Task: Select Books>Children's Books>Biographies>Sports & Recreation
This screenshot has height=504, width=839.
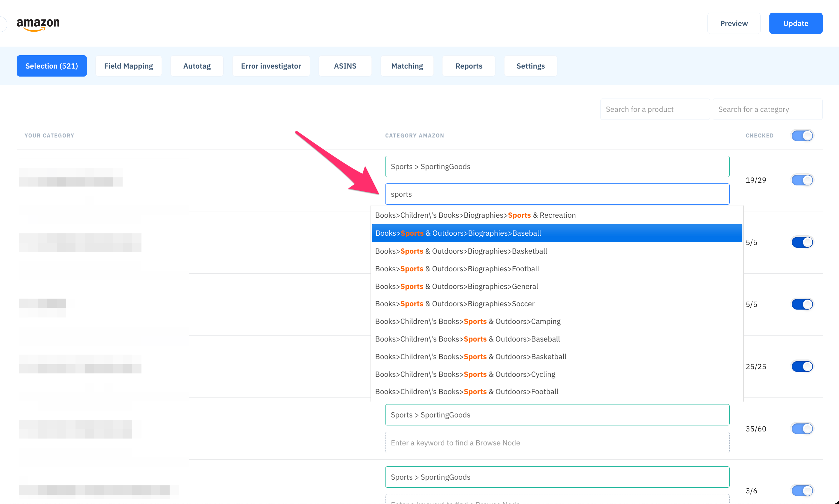Action: coord(557,215)
